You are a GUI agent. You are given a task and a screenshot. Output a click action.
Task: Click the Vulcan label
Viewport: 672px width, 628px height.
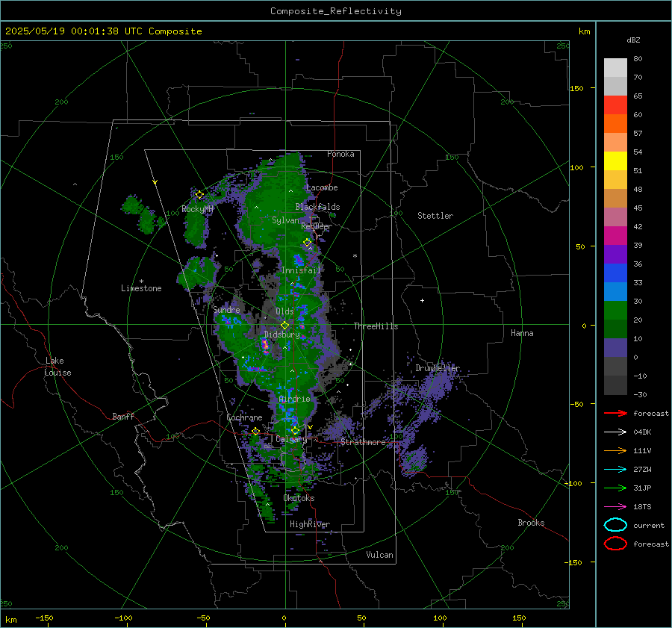380,555
